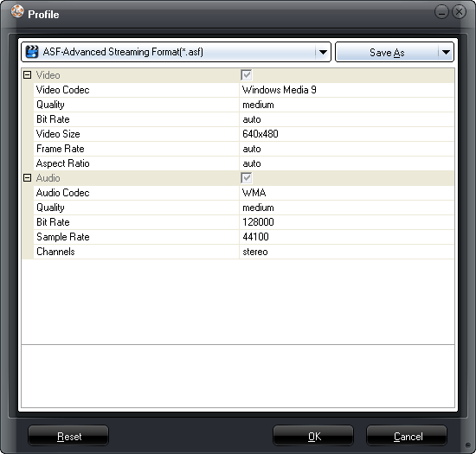476x454 pixels.
Task: Confirm settings with the OK button
Action: coord(313,436)
